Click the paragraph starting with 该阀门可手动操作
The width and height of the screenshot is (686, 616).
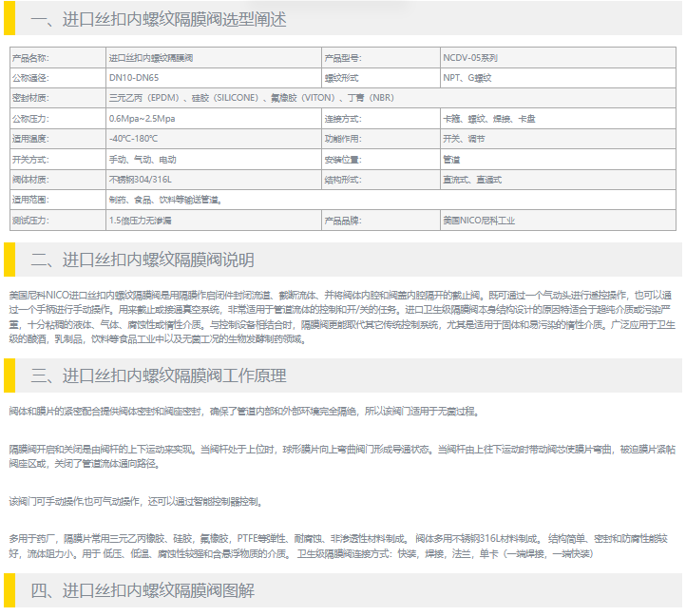tap(134, 501)
